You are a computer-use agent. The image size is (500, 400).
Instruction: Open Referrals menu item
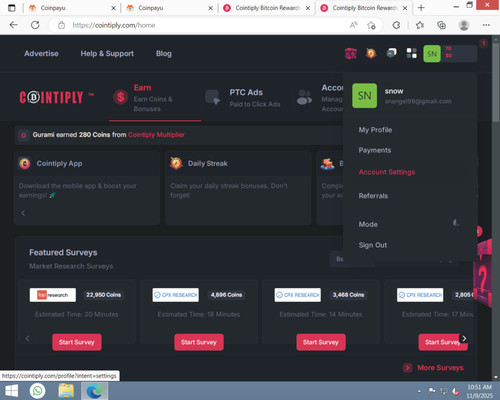pos(373,196)
